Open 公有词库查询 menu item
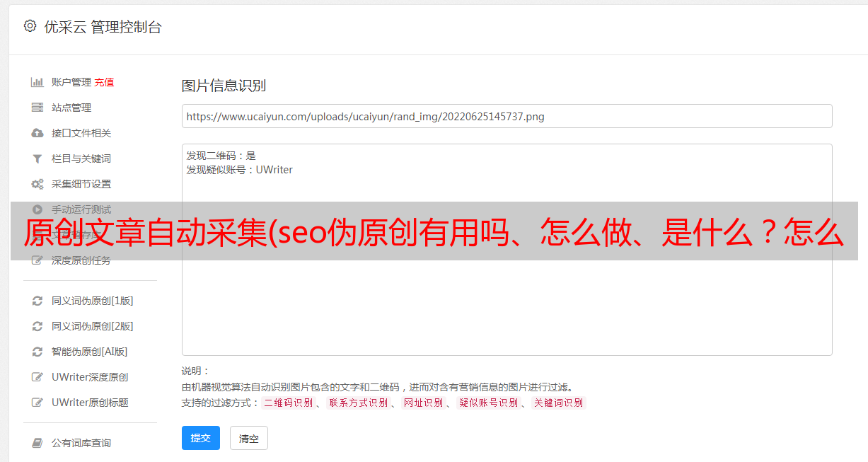This screenshot has height=462, width=868. [x=81, y=443]
